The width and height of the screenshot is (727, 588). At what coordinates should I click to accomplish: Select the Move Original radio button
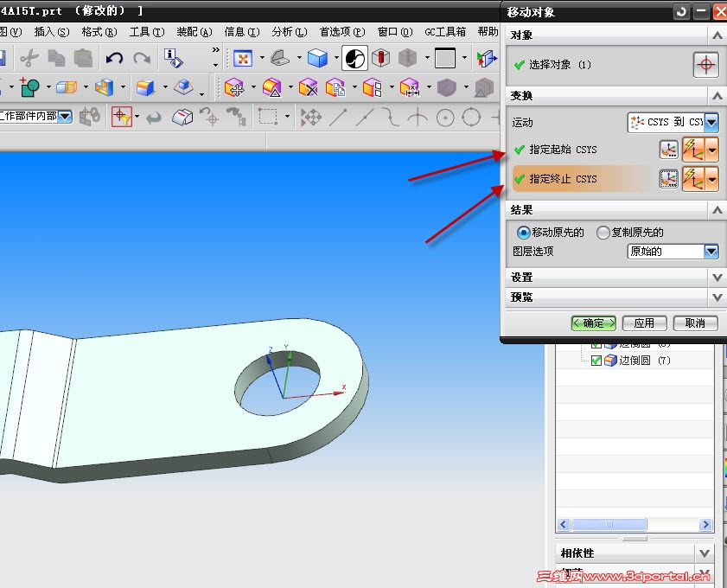coord(524,233)
